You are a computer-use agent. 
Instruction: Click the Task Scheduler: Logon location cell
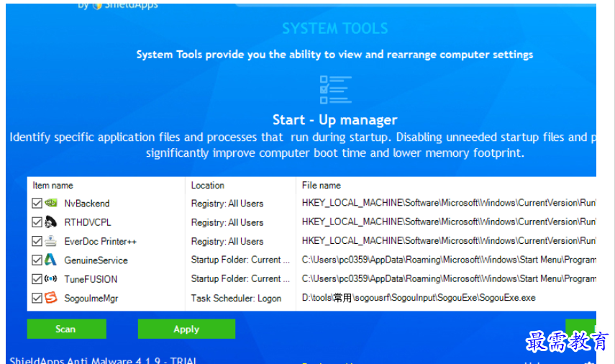point(236,298)
